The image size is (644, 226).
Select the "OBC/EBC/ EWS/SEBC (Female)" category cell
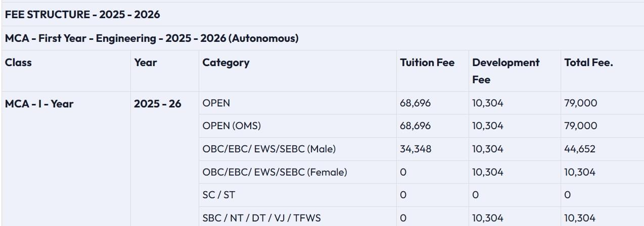pos(274,172)
